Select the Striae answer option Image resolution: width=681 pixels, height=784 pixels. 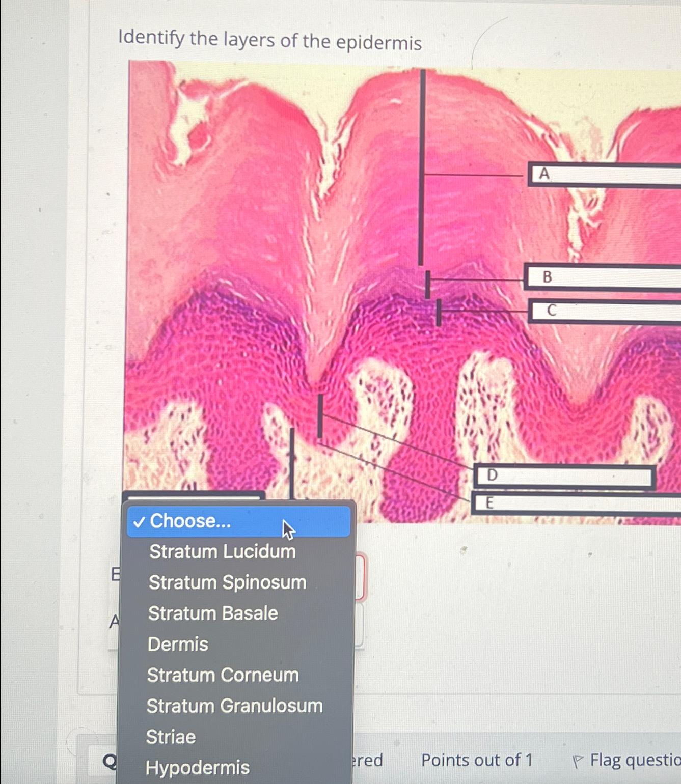pyautogui.click(x=170, y=737)
